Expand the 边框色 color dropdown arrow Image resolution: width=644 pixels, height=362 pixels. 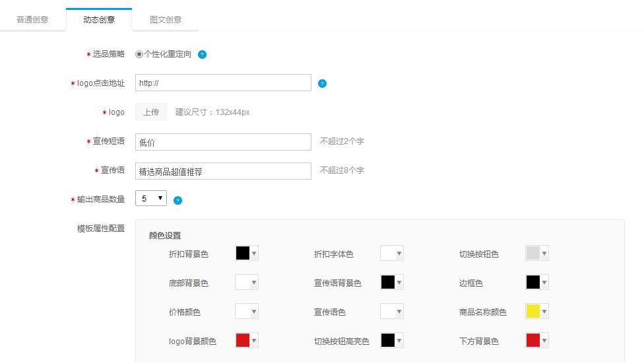point(544,283)
